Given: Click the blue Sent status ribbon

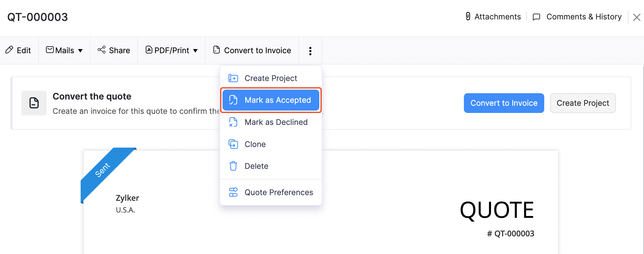Looking at the screenshot, I should pos(103,170).
